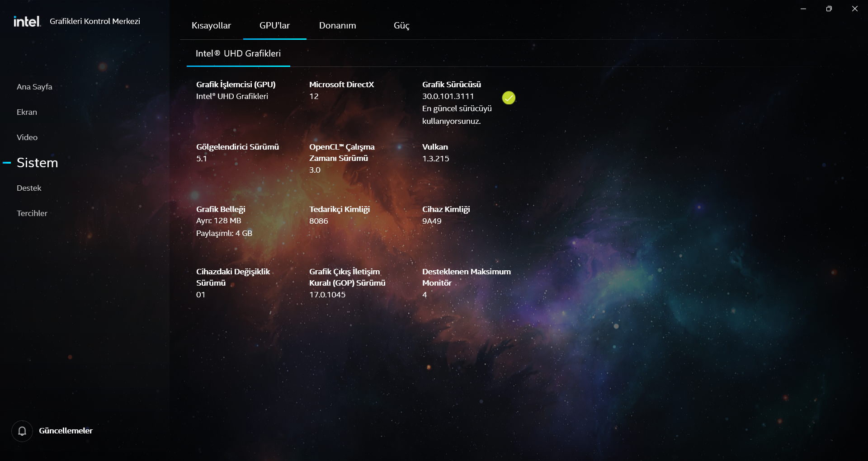Click the Grafikleri Kontrol Merkezi title
The image size is (868, 461).
coord(95,21)
